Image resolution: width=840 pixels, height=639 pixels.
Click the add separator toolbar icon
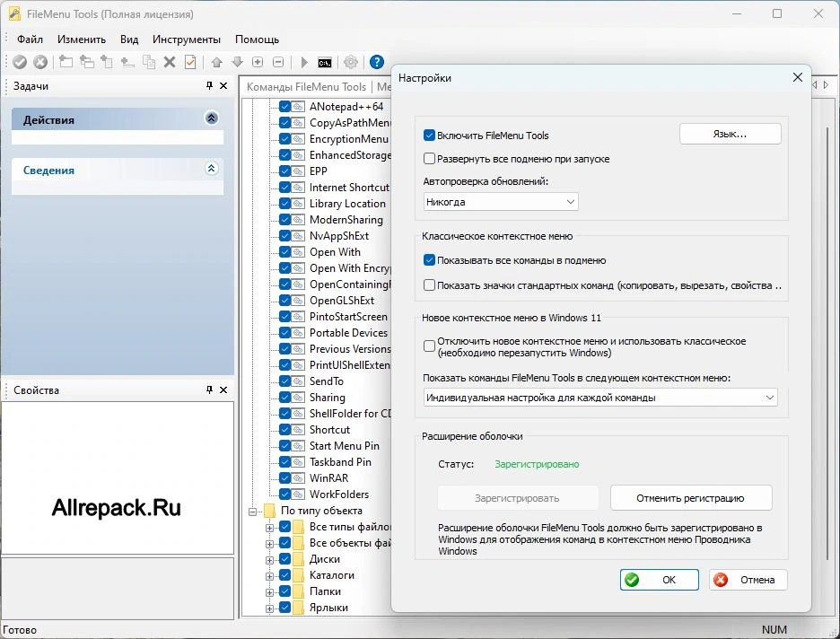click(127, 62)
